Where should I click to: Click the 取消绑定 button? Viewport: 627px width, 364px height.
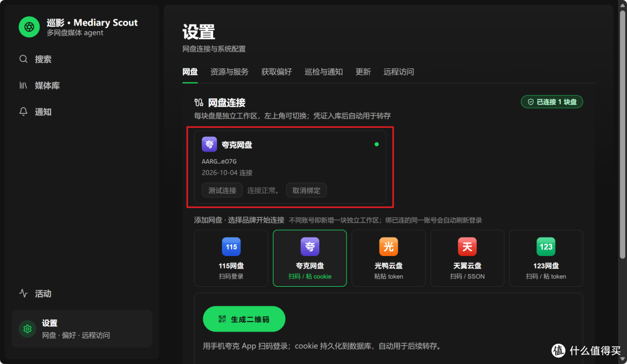(x=307, y=190)
